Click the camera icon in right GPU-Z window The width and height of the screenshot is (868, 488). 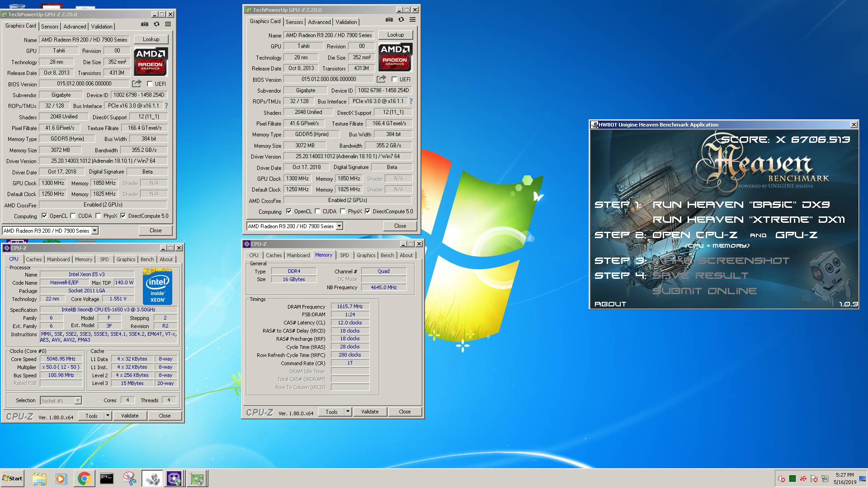pyautogui.click(x=389, y=20)
